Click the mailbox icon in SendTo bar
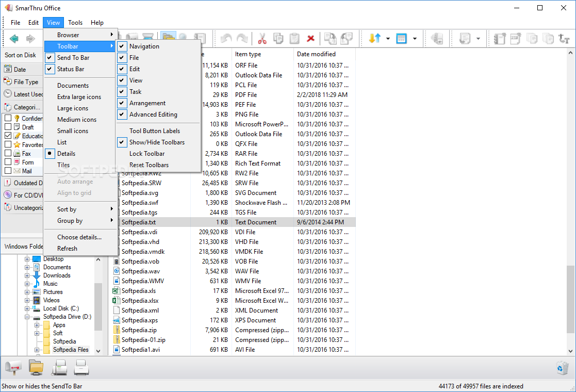 coord(13,368)
